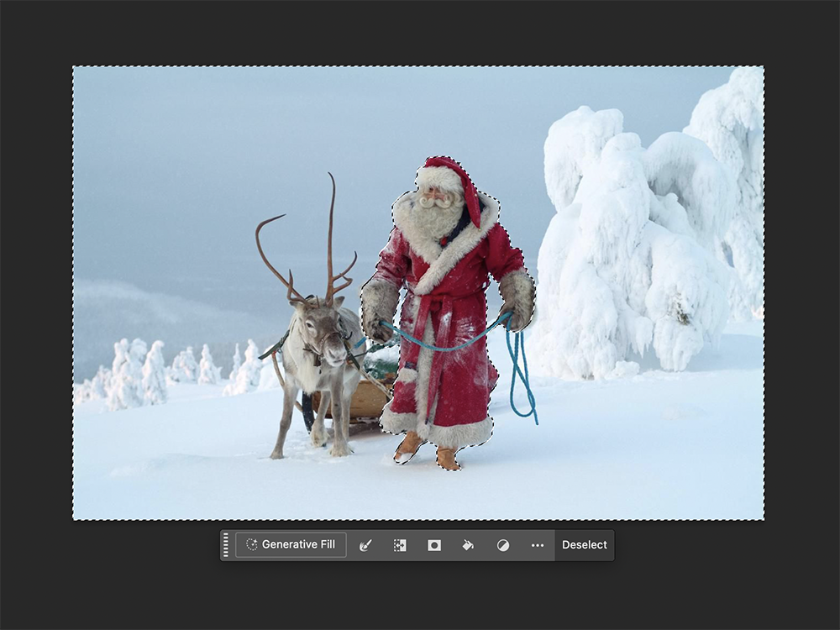Click the Fill selection paint bucket icon

click(x=468, y=545)
